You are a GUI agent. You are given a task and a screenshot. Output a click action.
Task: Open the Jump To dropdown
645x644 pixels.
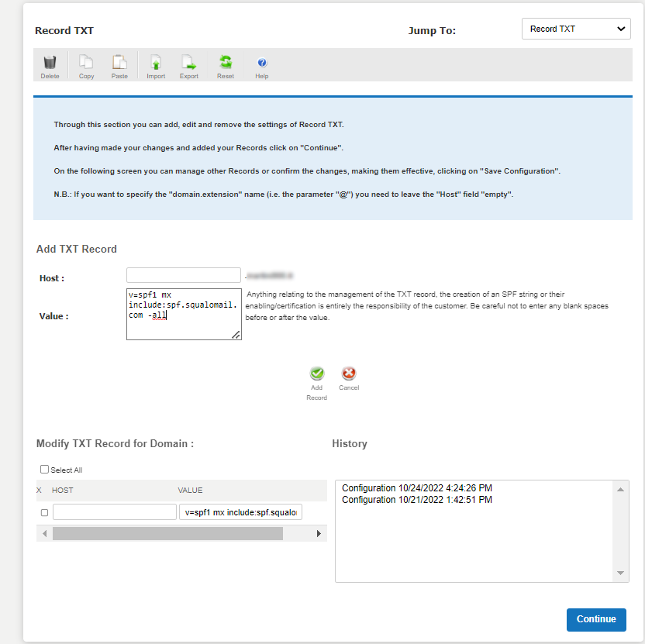[576, 29]
